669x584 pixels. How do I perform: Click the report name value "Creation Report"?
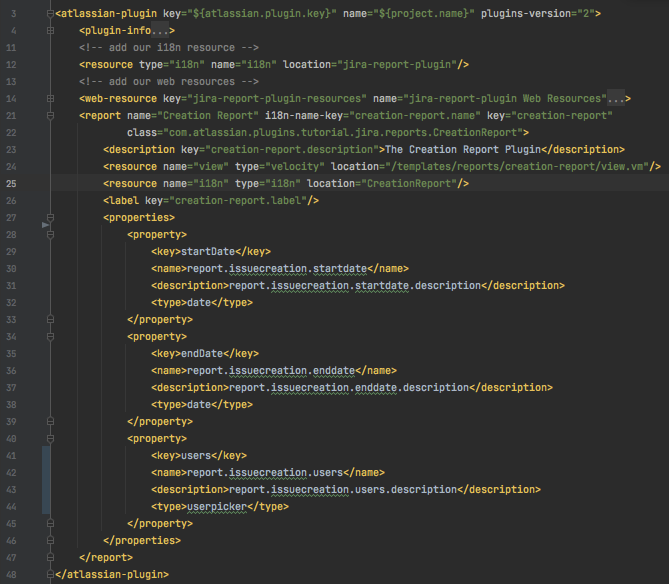coord(208,116)
